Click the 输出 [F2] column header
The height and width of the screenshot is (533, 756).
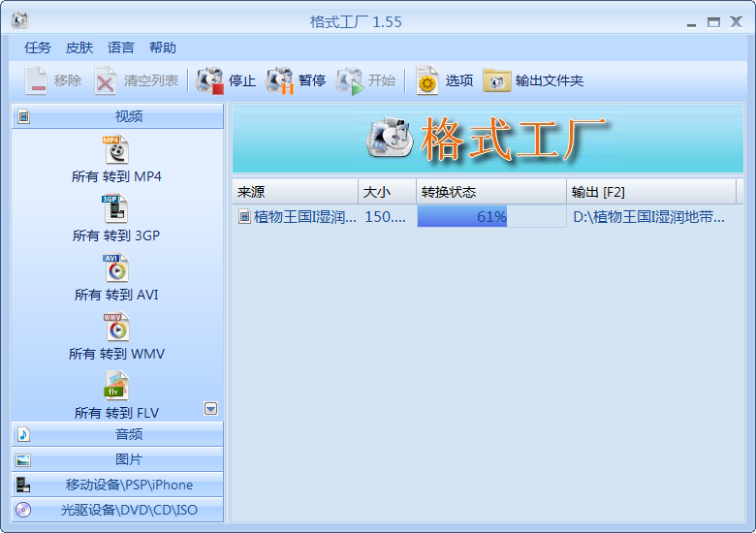[x=651, y=192]
